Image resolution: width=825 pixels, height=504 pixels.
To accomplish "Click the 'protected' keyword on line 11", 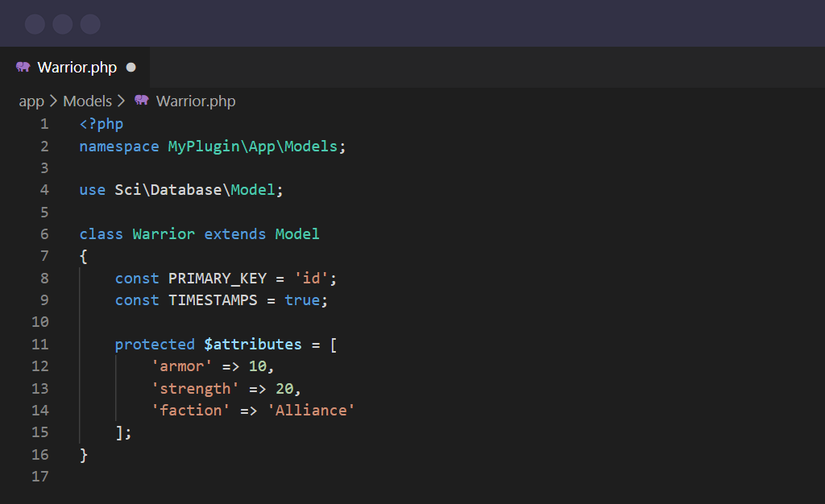I will pyautogui.click(x=155, y=345).
